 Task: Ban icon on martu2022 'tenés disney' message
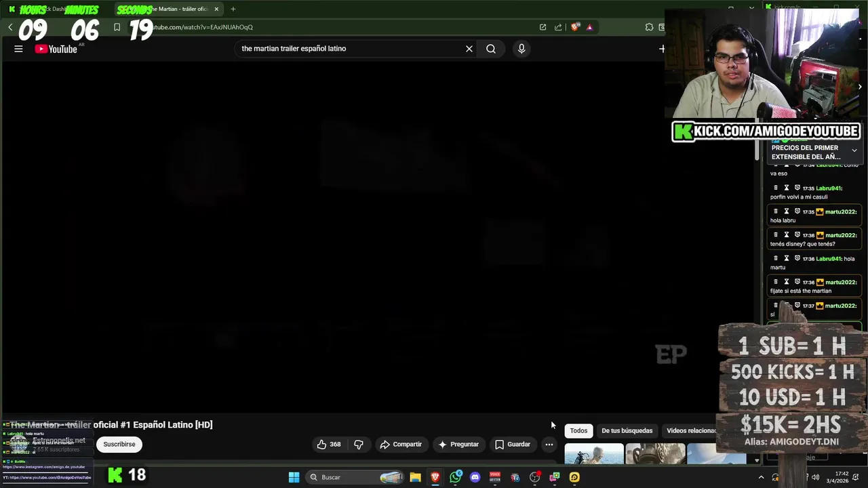click(797, 235)
